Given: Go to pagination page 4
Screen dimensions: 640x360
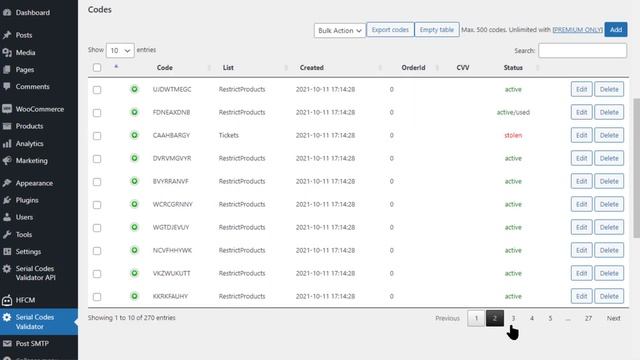Looking at the screenshot, I should click(x=531, y=318).
